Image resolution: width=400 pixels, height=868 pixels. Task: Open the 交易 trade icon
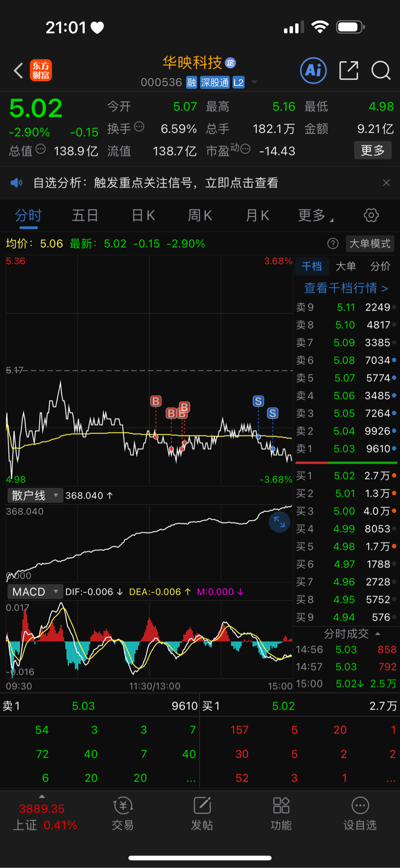tap(123, 813)
